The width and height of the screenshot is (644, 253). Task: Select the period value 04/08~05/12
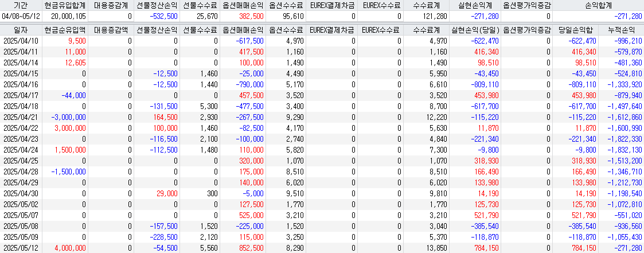click(21, 17)
